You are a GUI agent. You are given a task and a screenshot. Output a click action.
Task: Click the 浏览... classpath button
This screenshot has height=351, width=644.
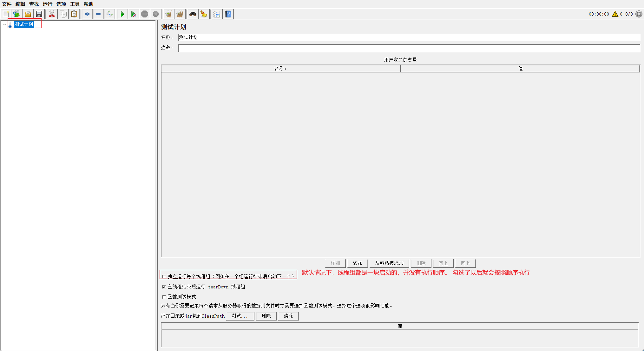(x=240, y=316)
